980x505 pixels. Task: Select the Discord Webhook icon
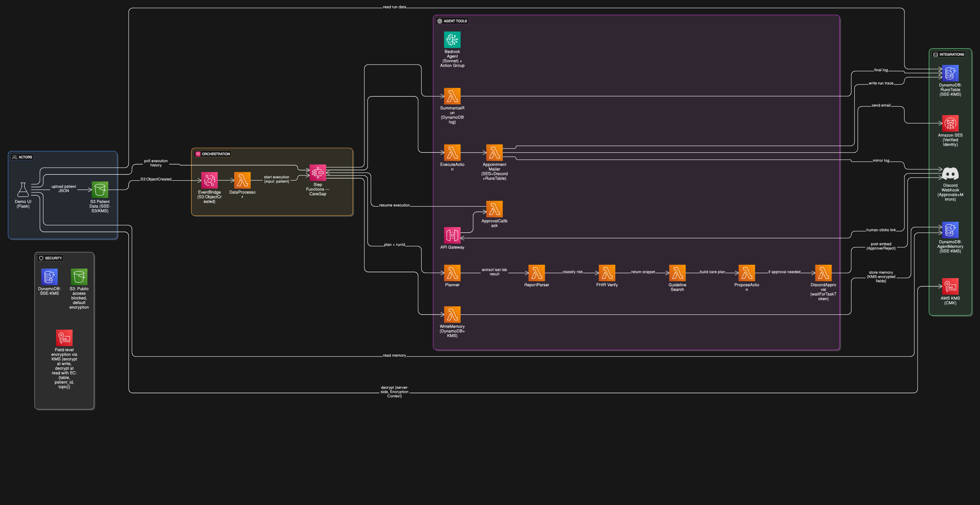pyautogui.click(x=950, y=174)
